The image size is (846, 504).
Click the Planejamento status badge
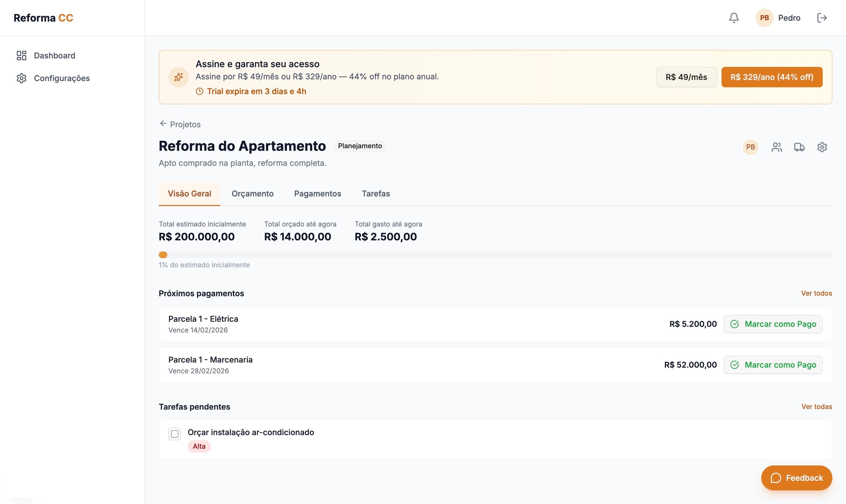[360, 146]
